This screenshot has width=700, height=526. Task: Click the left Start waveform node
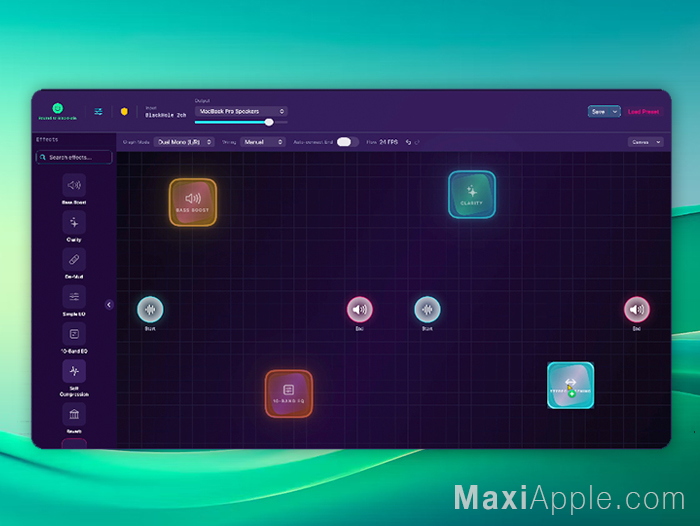(150, 309)
